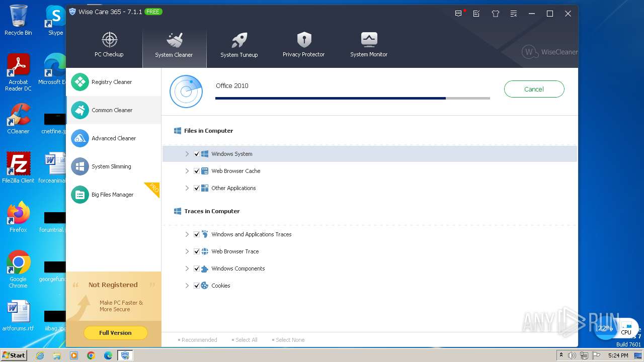Open Acrobat Reader DC desktop shortcut
Screen dimensions: 644x362
[x=18, y=72]
